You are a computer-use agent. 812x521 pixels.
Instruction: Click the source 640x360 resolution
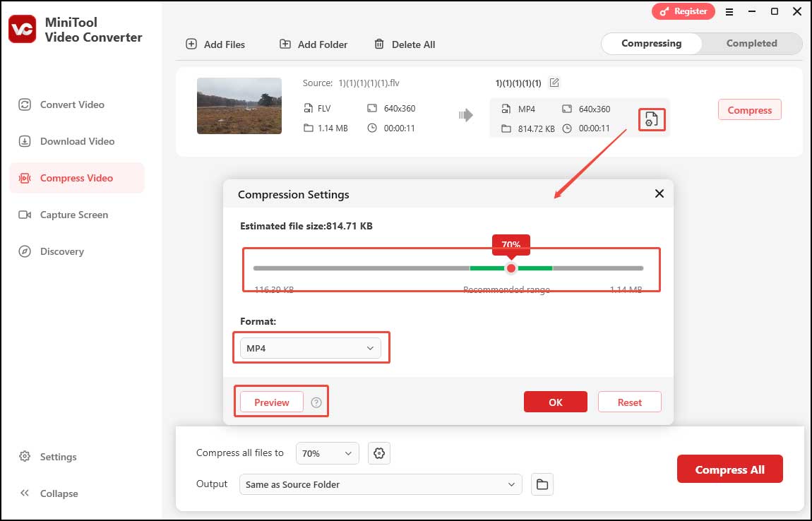pos(399,109)
